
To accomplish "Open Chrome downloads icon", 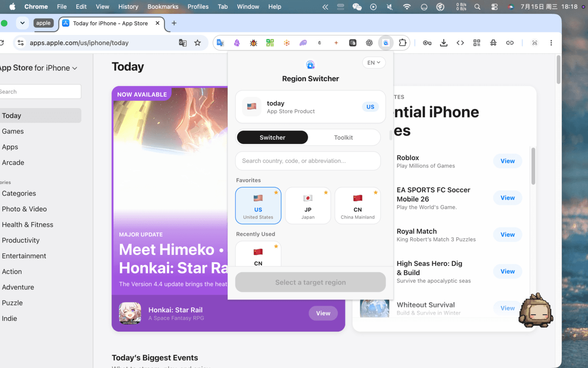I will coord(444,43).
